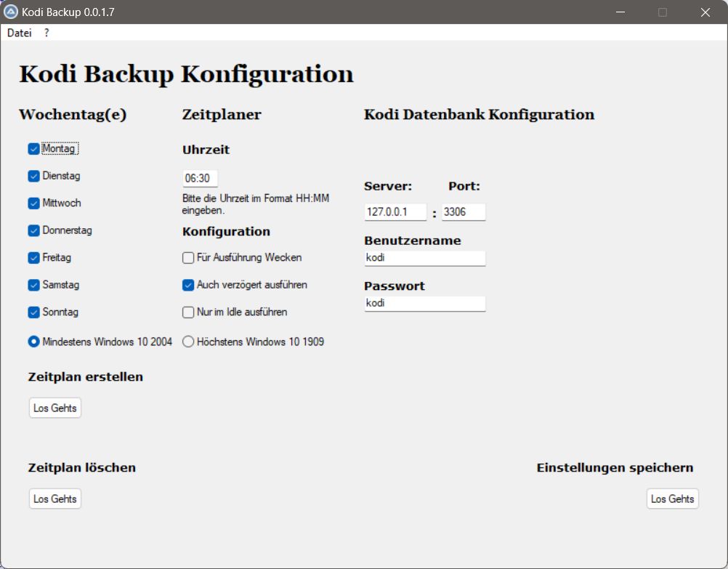The height and width of the screenshot is (569, 728).
Task: Click the Kodi Backup Konfiguration heading
Action: pos(186,74)
